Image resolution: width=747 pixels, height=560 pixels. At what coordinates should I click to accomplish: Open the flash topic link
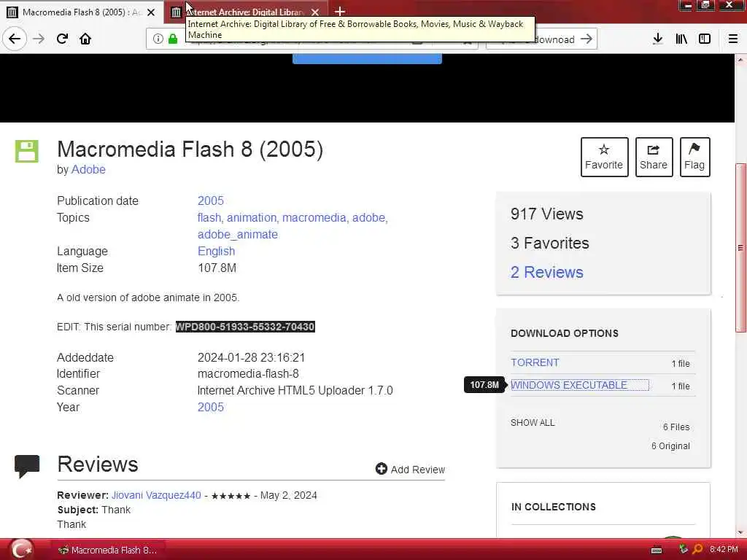[209, 217]
